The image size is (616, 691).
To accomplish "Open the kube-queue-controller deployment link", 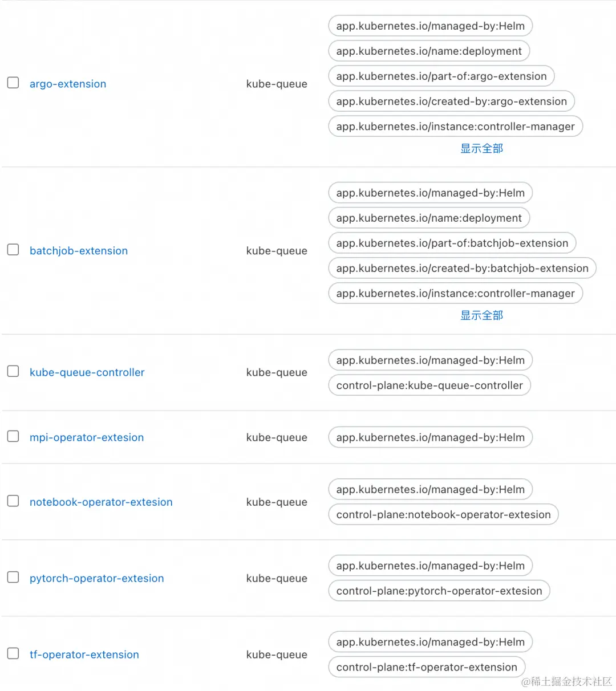I will pyautogui.click(x=87, y=372).
